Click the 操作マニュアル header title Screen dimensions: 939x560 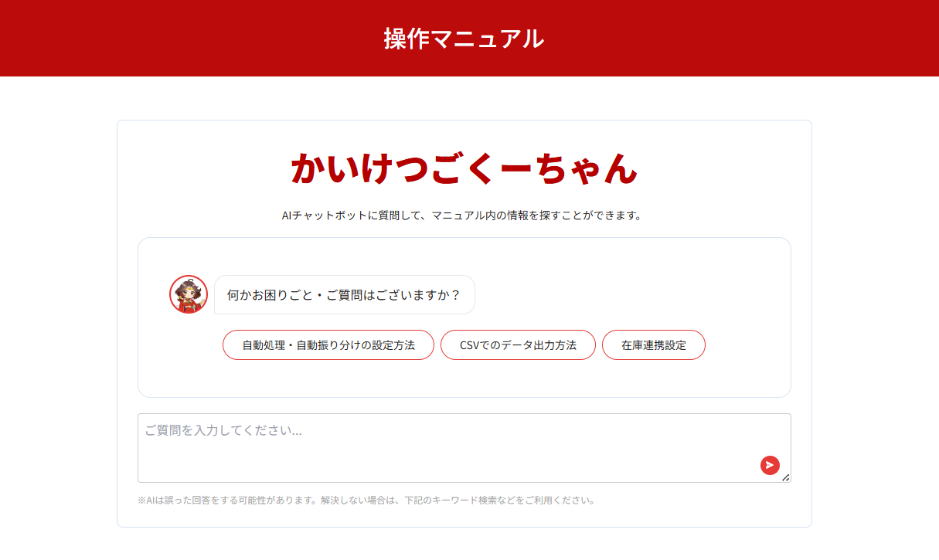click(464, 38)
